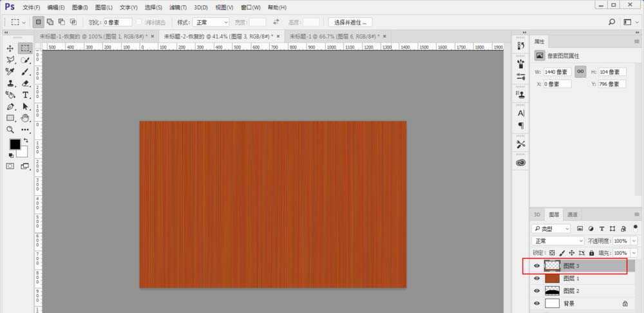Toggle the width-height link button in Properties
The image size is (644, 313).
(580, 71)
